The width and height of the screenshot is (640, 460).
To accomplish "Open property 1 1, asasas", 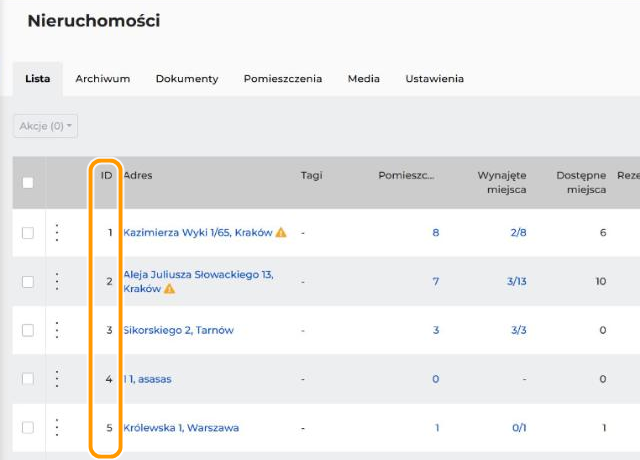I will (x=147, y=379).
